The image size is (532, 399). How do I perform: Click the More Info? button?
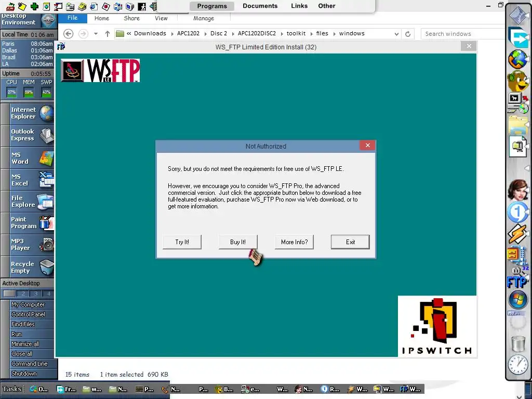point(294,242)
